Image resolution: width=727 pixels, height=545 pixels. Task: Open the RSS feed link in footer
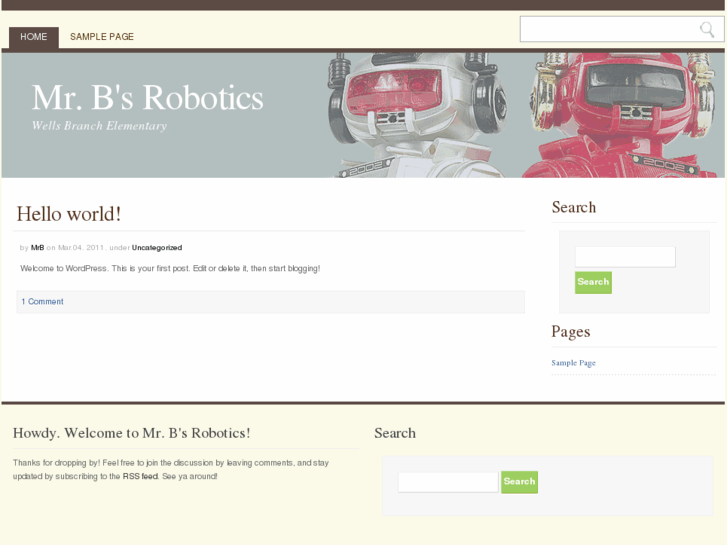[140, 476]
